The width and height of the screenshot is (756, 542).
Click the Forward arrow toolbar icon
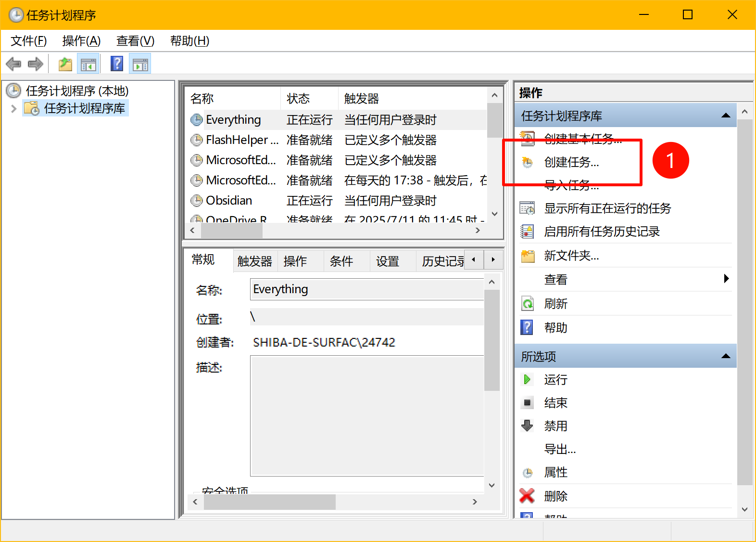[x=36, y=64]
